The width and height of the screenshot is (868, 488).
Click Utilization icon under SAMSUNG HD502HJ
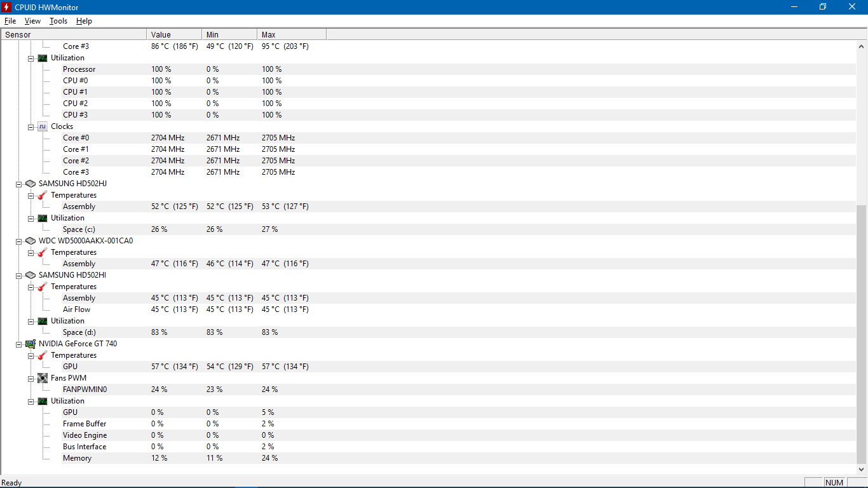pyautogui.click(x=43, y=218)
